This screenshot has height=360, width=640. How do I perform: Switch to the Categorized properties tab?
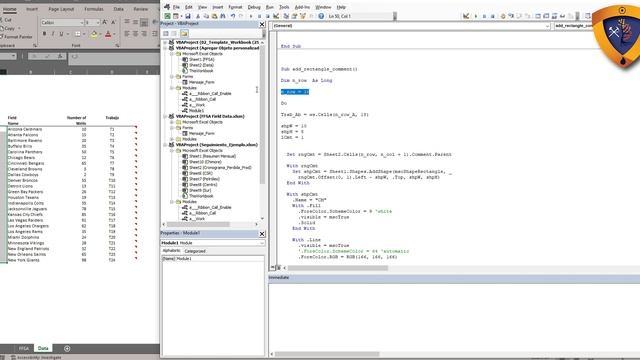(x=195, y=251)
